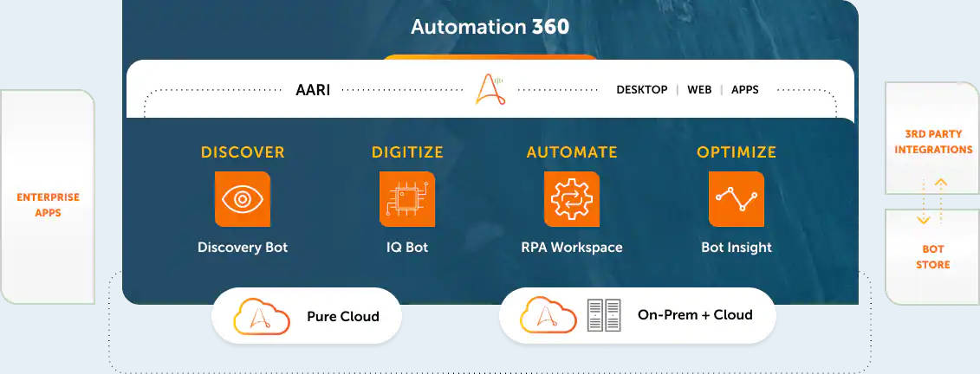Click the up arrow above Bot Store
Viewport: 980px width, 374px height.
[x=941, y=200]
